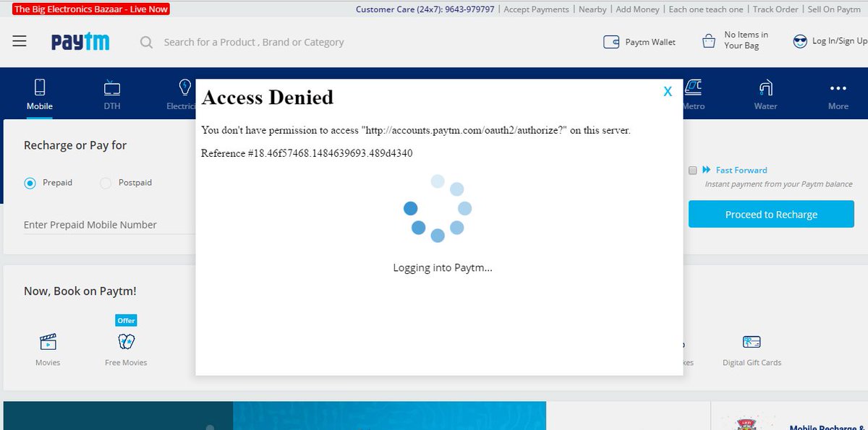The width and height of the screenshot is (868, 430).
Task: Select the Mobile recharge icon
Action: (40, 88)
